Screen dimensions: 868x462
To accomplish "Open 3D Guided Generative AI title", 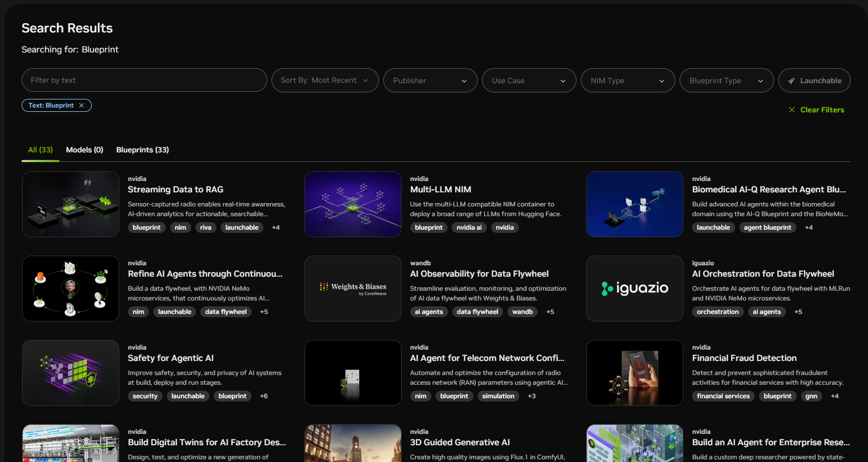I will point(460,443).
